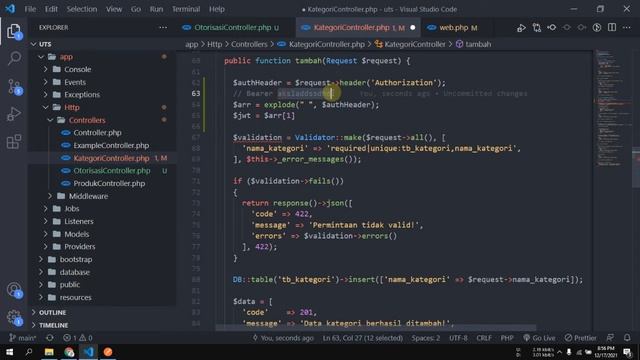The height and width of the screenshot is (360, 640).
Task: Open Explorer panel More Actions ellipsis
Action: 163,27
